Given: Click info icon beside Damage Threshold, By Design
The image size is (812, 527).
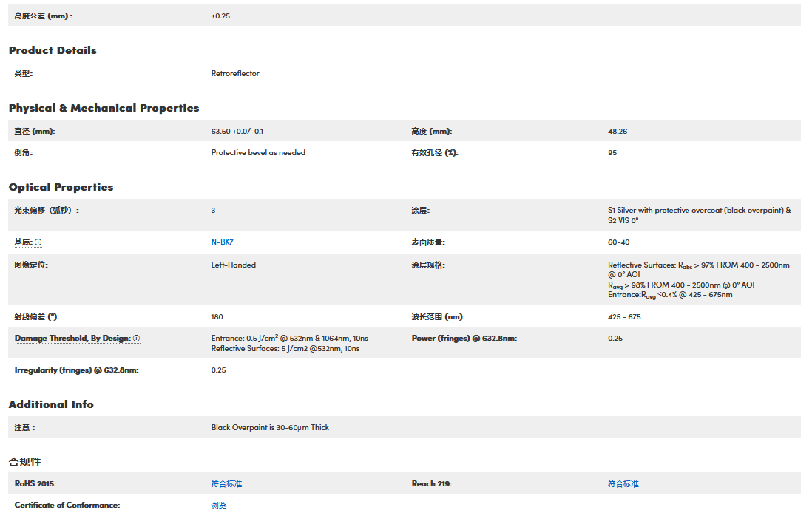Looking at the screenshot, I should [136, 339].
